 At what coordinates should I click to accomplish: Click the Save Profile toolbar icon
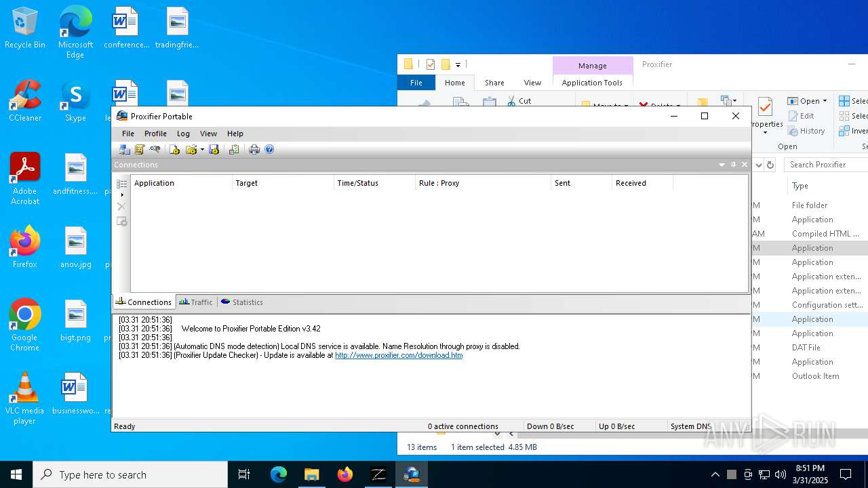[214, 149]
